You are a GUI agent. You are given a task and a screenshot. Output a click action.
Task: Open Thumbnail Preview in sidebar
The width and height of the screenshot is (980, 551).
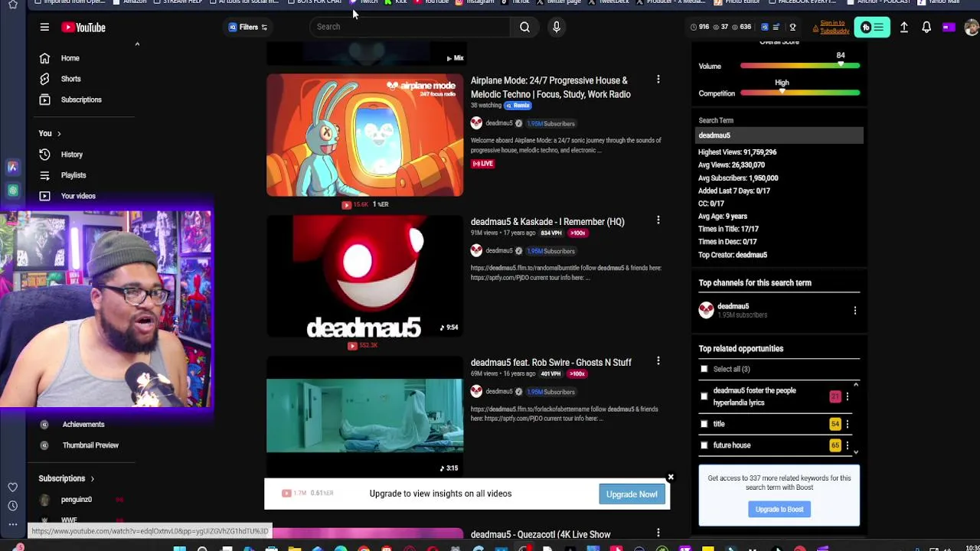tap(90, 445)
